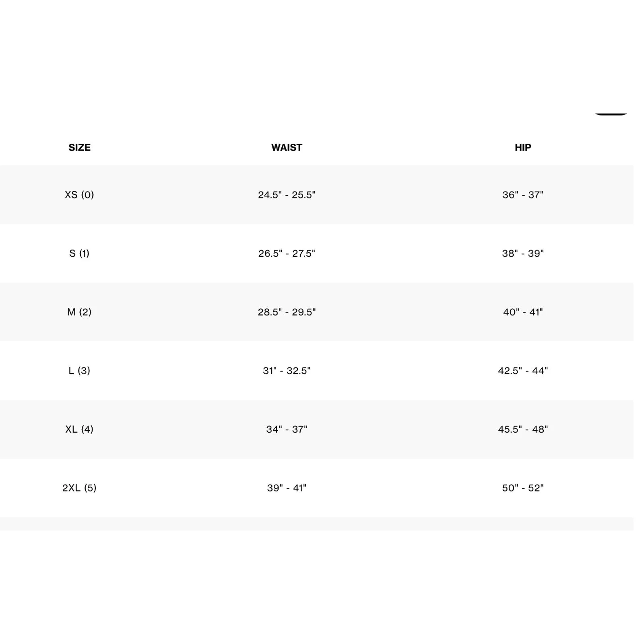This screenshot has height=644, width=644.
Task: Click the SIZE column header
Action: pyautogui.click(x=79, y=147)
